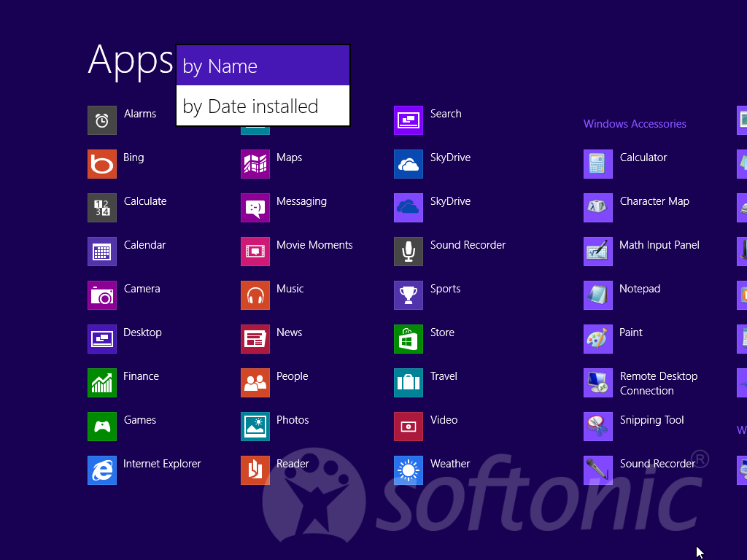Open the Messaging app
The width and height of the screenshot is (747, 560).
tap(255, 208)
